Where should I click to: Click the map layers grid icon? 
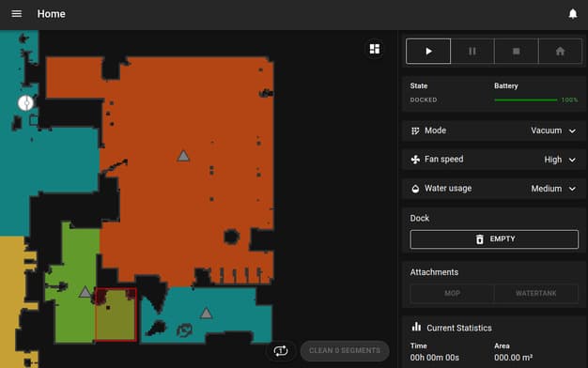coord(374,49)
